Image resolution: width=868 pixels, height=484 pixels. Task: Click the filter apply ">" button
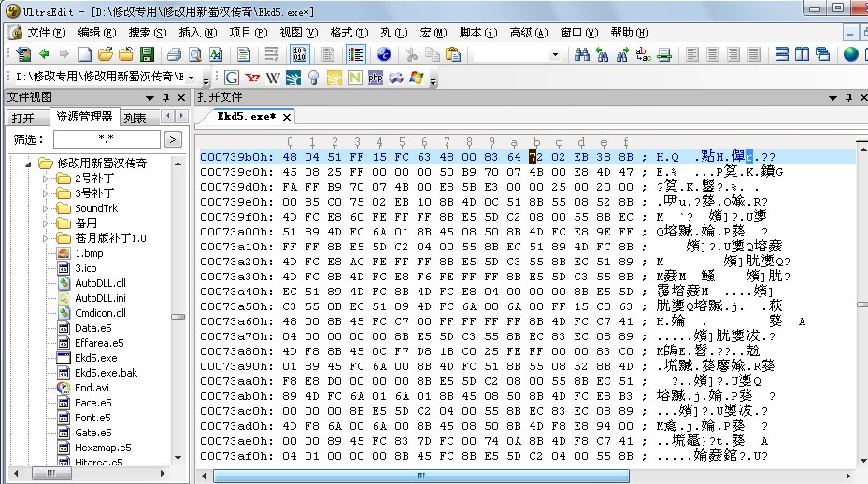point(172,139)
